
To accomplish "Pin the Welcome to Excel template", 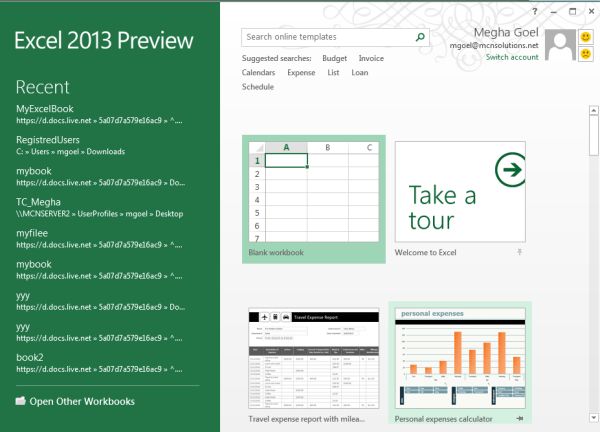I will pyautogui.click(x=519, y=252).
